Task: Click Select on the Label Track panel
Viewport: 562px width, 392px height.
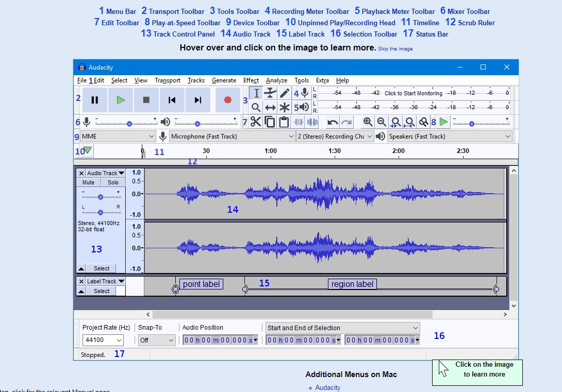Action: pyautogui.click(x=101, y=291)
